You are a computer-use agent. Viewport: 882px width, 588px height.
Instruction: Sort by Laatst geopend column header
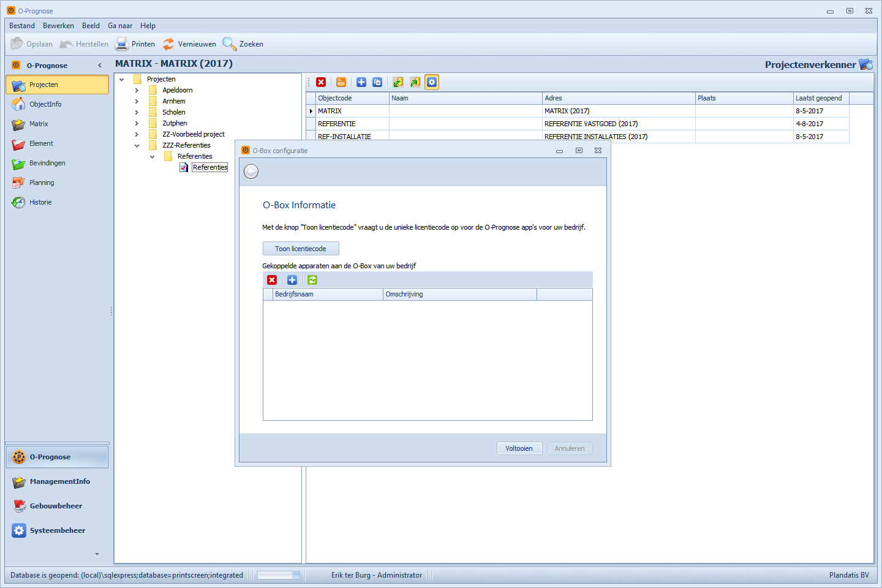coord(820,98)
